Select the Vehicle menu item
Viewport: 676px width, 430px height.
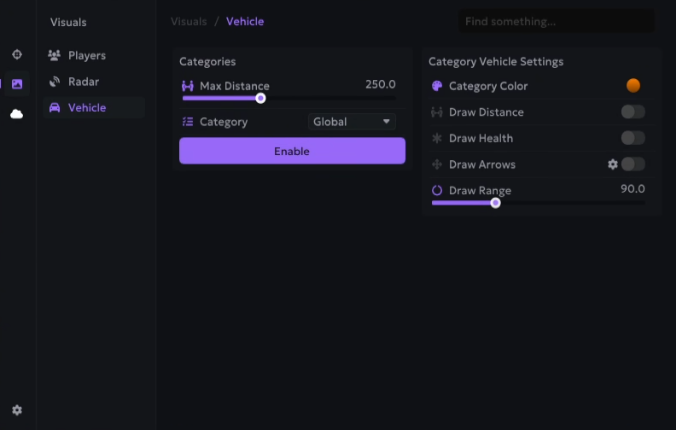pyautogui.click(x=86, y=108)
